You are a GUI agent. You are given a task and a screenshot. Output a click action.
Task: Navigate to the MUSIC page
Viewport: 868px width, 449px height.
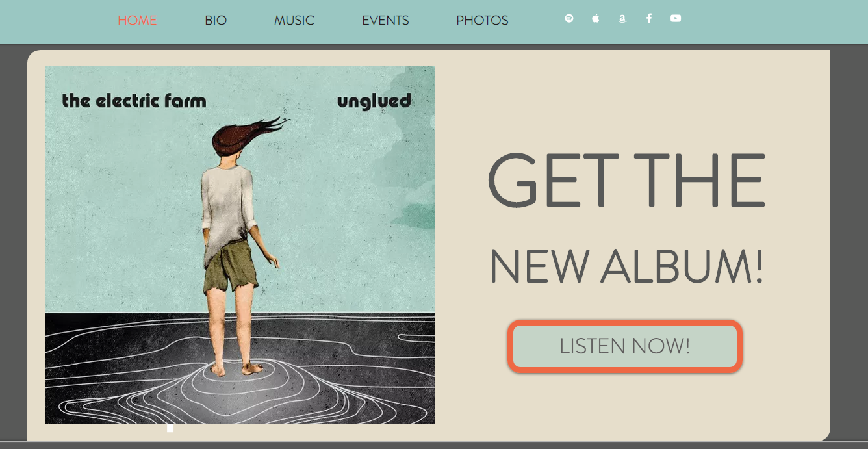[294, 20]
